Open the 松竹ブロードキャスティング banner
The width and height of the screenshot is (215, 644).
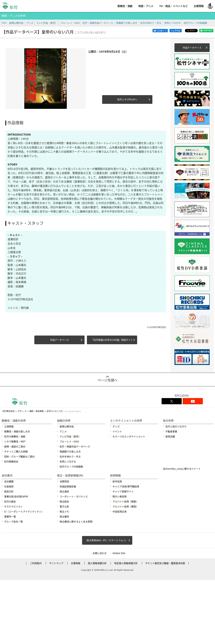pos(192,357)
